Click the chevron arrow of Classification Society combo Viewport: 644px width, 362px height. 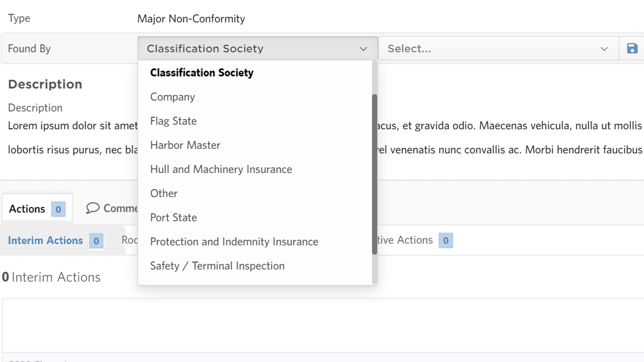coord(363,49)
